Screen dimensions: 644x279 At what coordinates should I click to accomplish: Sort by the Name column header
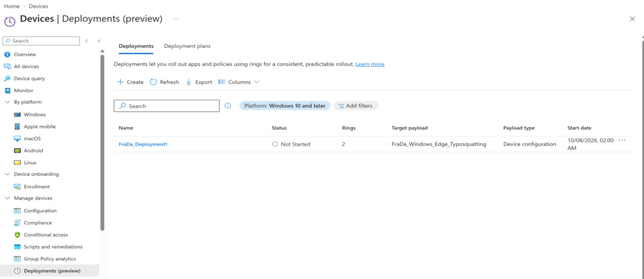(x=126, y=128)
